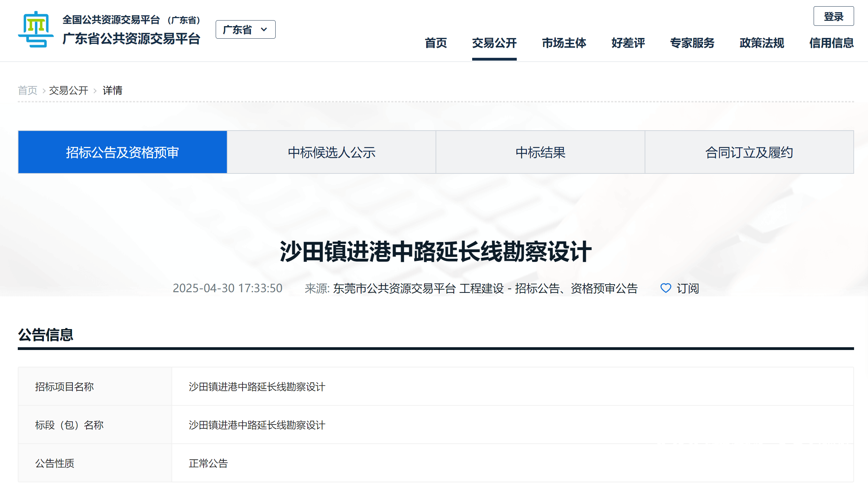
Task: Select 招标公告及资格预审 tab
Action: coord(122,152)
